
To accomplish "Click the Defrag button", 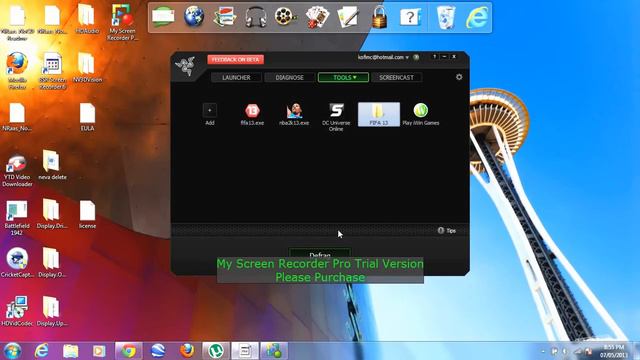I will pos(320,254).
